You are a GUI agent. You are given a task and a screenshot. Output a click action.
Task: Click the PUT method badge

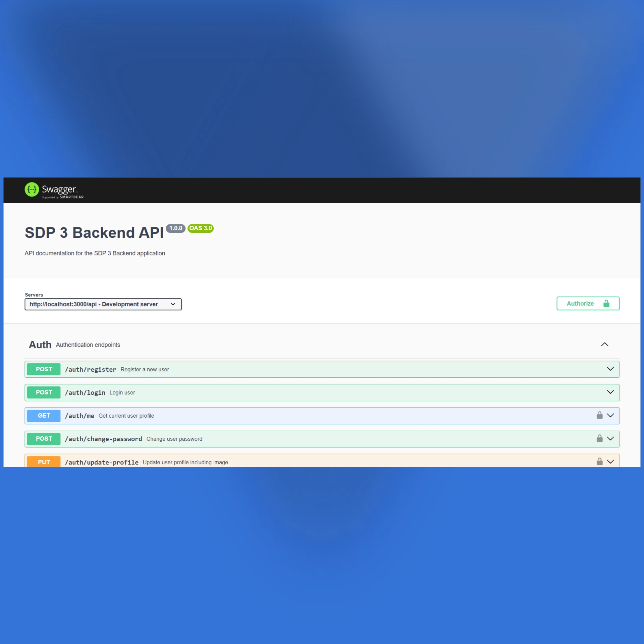[x=44, y=462]
